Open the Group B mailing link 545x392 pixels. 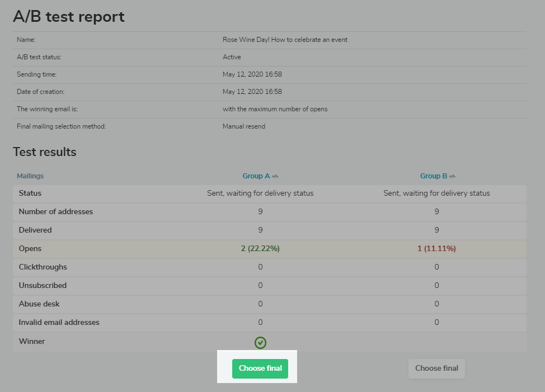click(x=433, y=176)
